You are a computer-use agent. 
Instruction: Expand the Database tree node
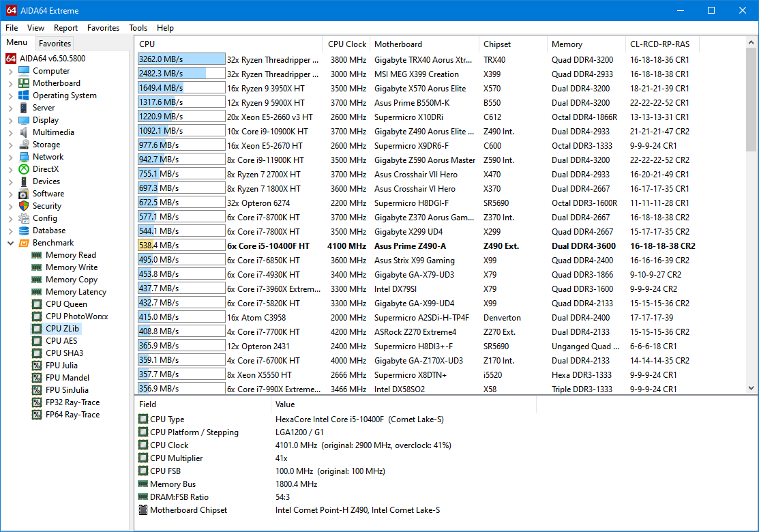(11, 231)
